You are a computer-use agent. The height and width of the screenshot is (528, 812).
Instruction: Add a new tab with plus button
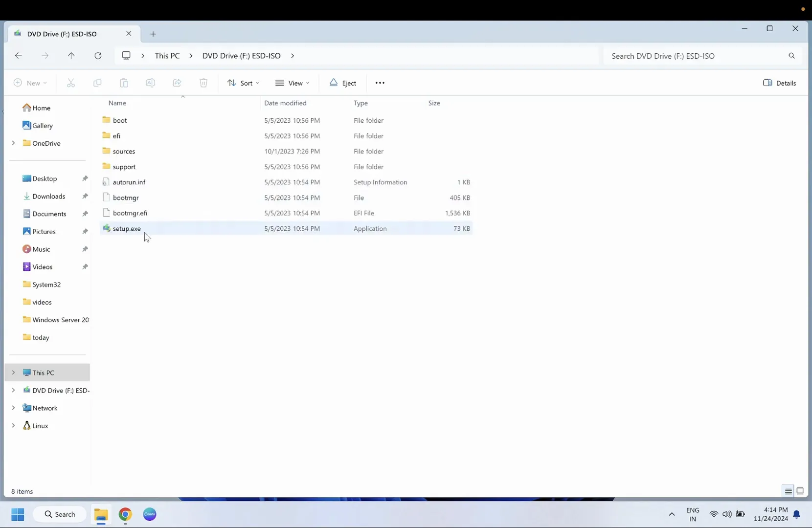click(x=153, y=34)
